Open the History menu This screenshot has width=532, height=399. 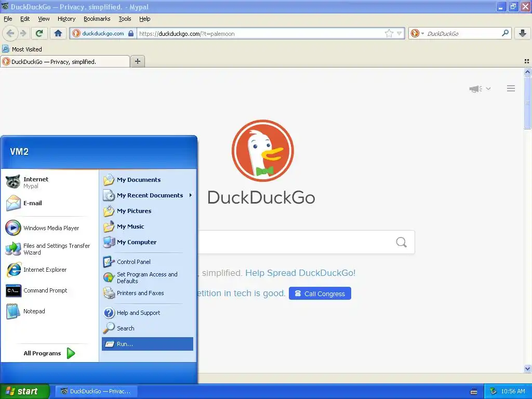point(66,19)
